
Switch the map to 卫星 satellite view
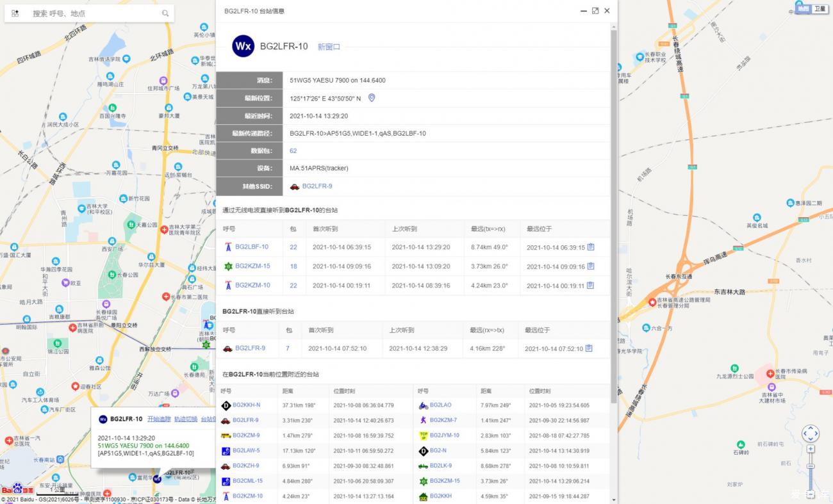coord(820,9)
